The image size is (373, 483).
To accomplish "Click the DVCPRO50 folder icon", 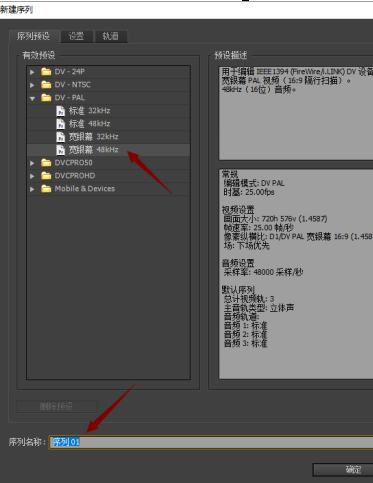I will click(46, 162).
